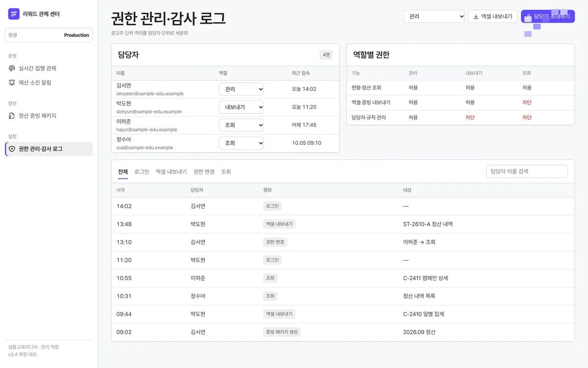Image resolution: width=588 pixels, height=368 pixels.
Task: Click the 행위 column header
Action: (268, 190)
